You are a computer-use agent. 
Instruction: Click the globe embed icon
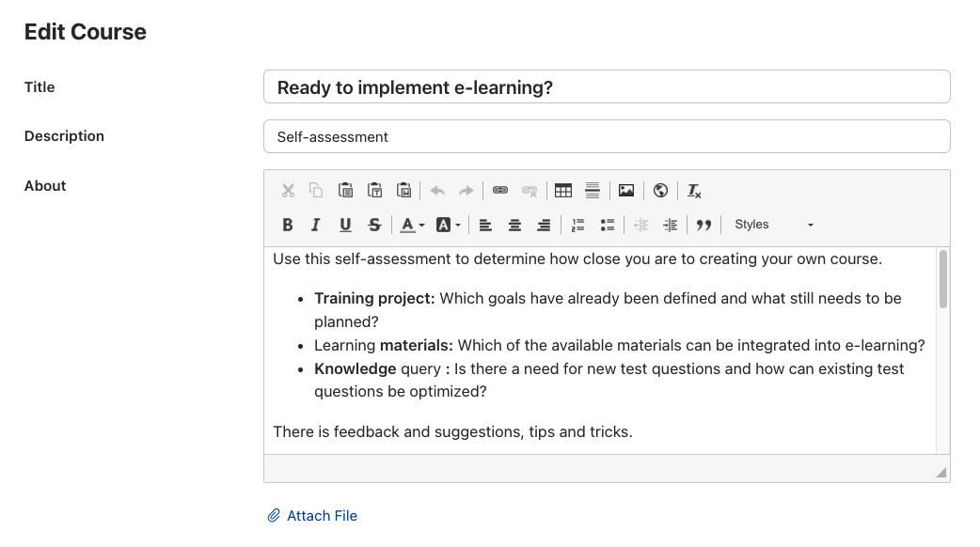660,191
